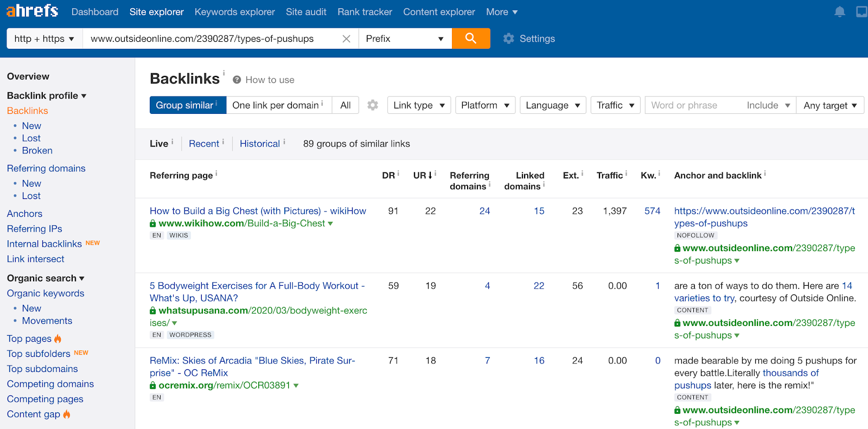The image size is (868, 429).
Task: Click the fire icon next to Top pages
Action: [58, 338]
